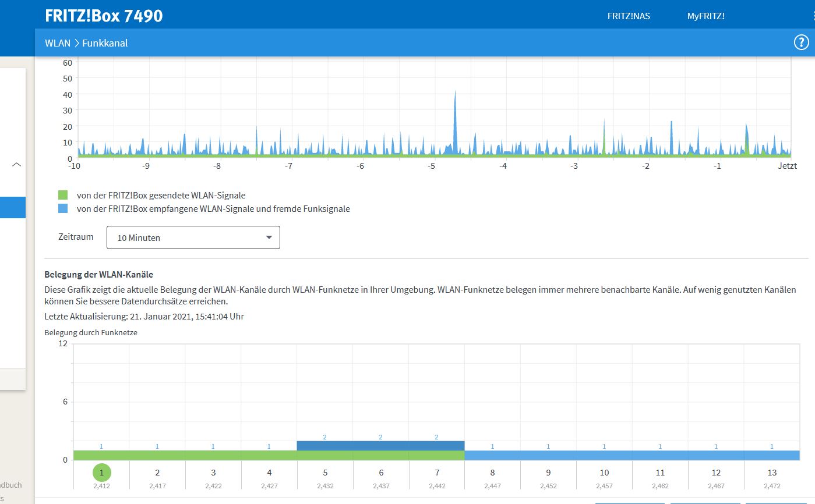Select channel 6 in the channel chart
This screenshot has width=815, height=504.
coord(381,473)
